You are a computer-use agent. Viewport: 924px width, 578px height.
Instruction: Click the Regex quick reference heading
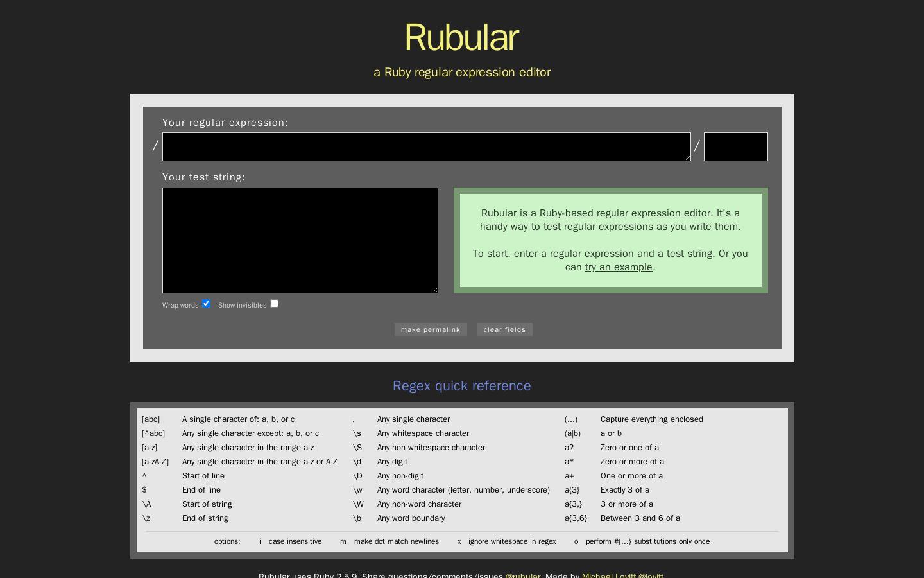click(462, 386)
